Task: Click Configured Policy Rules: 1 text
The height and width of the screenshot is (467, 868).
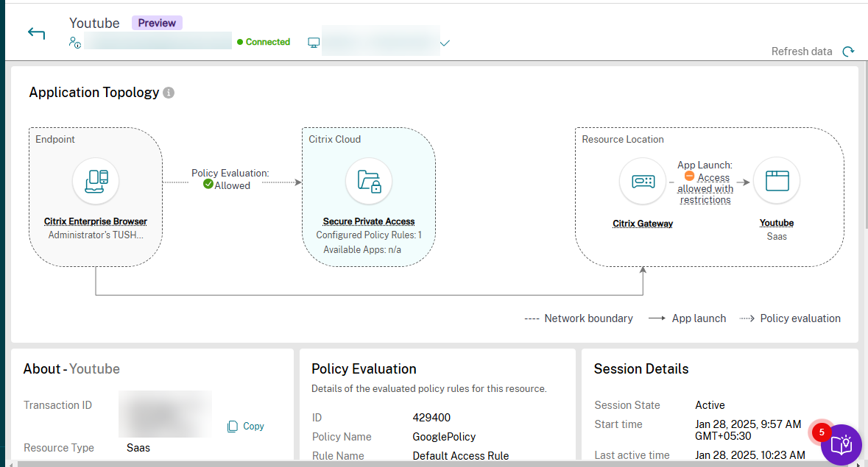Action: 369,235
